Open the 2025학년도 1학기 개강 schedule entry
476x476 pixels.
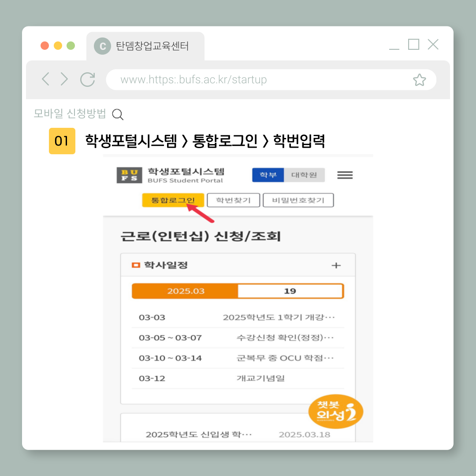point(279,317)
